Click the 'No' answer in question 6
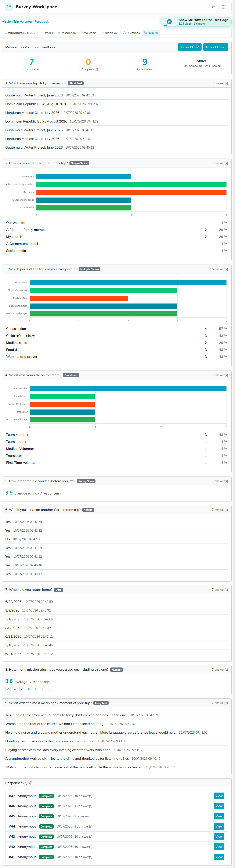 [7, 539]
